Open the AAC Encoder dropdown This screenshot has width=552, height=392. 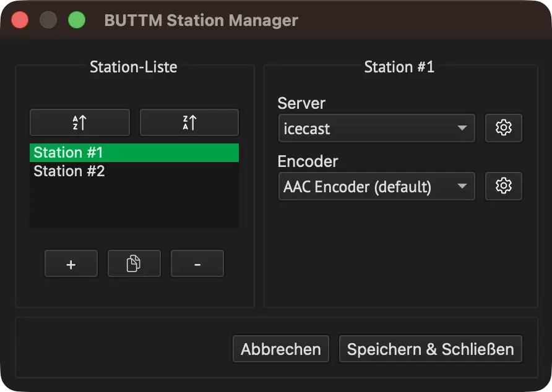[x=376, y=186]
